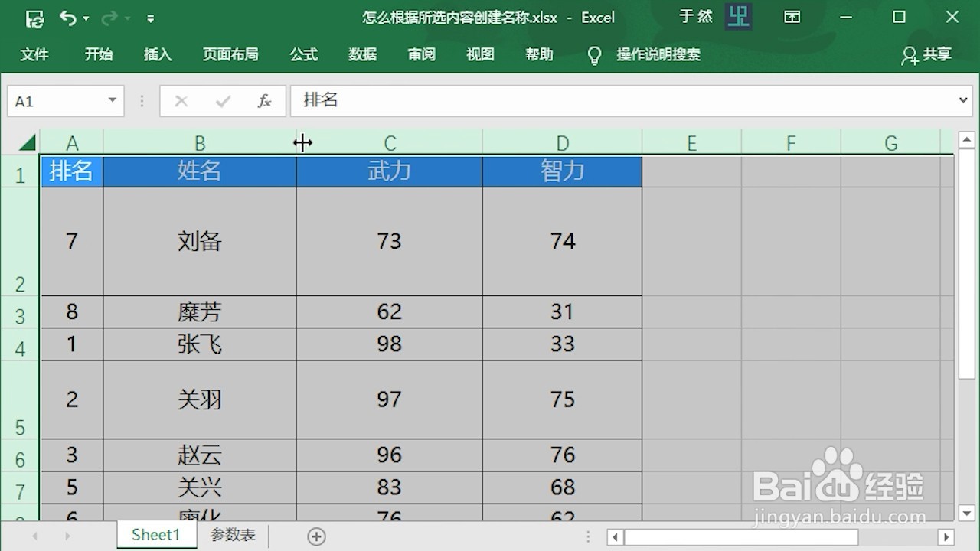Click the Undo arrow icon
This screenshot has height=551, width=980.
pyautogui.click(x=70, y=18)
